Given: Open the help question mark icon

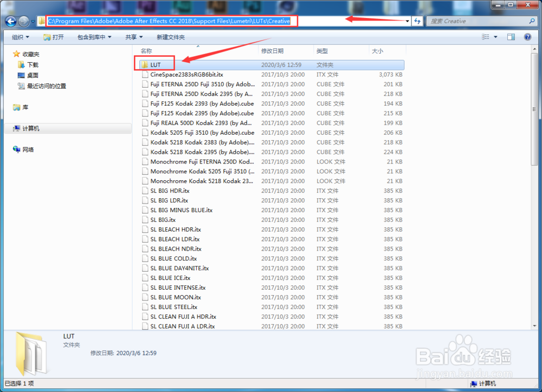Looking at the screenshot, I should click(527, 37).
